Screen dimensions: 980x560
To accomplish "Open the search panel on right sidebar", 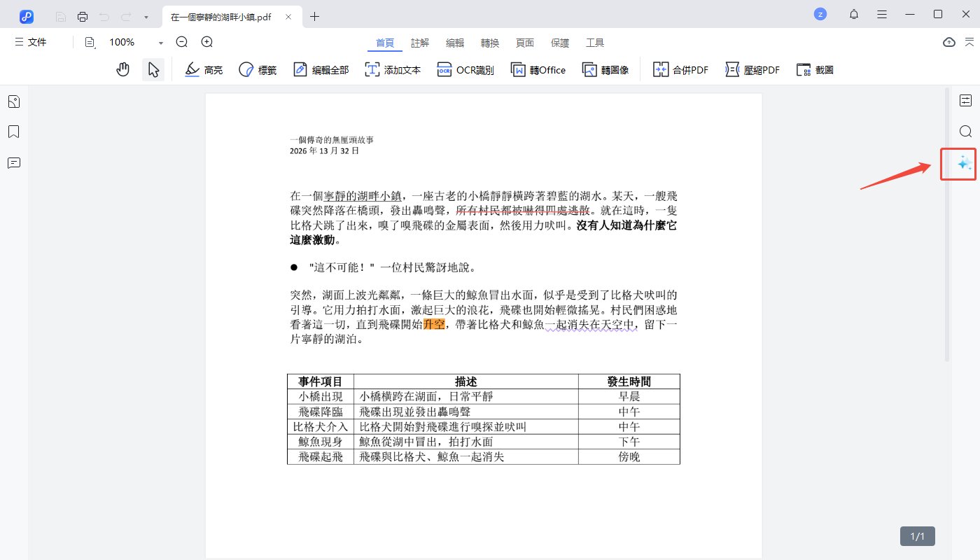I will coord(965,131).
